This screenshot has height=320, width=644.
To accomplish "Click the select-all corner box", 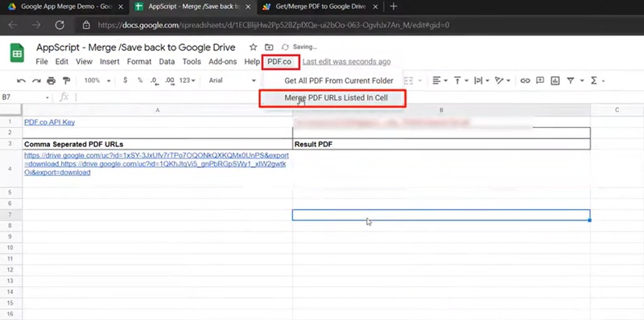I will click(x=10, y=110).
